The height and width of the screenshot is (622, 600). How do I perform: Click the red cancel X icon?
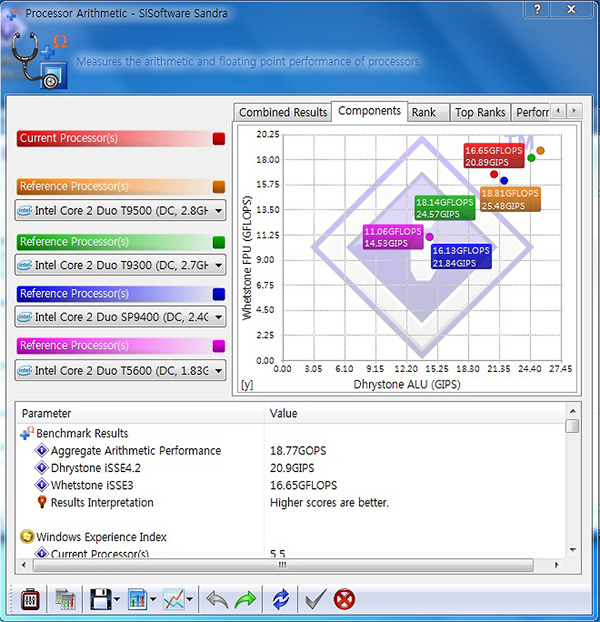coord(344,599)
